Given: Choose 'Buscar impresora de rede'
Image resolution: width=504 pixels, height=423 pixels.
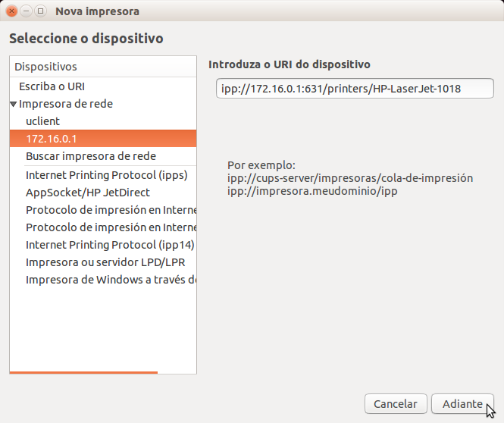Looking at the screenshot, I should pos(103,156).
